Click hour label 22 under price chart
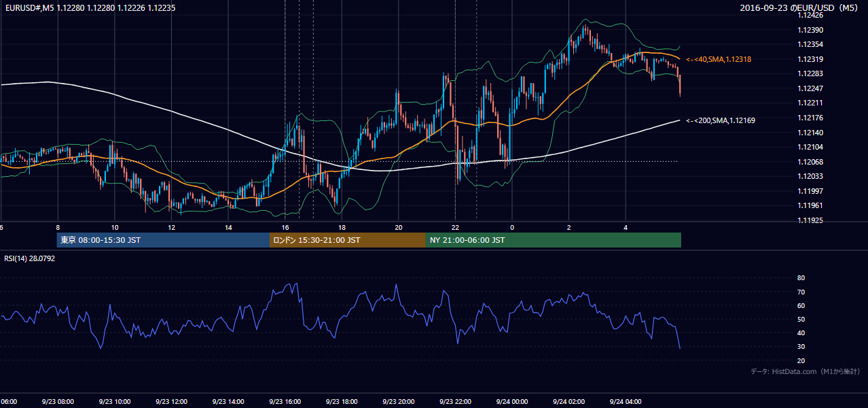Image resolution: width=868 pixels, height=408 pixels. (x=455, y=228)
